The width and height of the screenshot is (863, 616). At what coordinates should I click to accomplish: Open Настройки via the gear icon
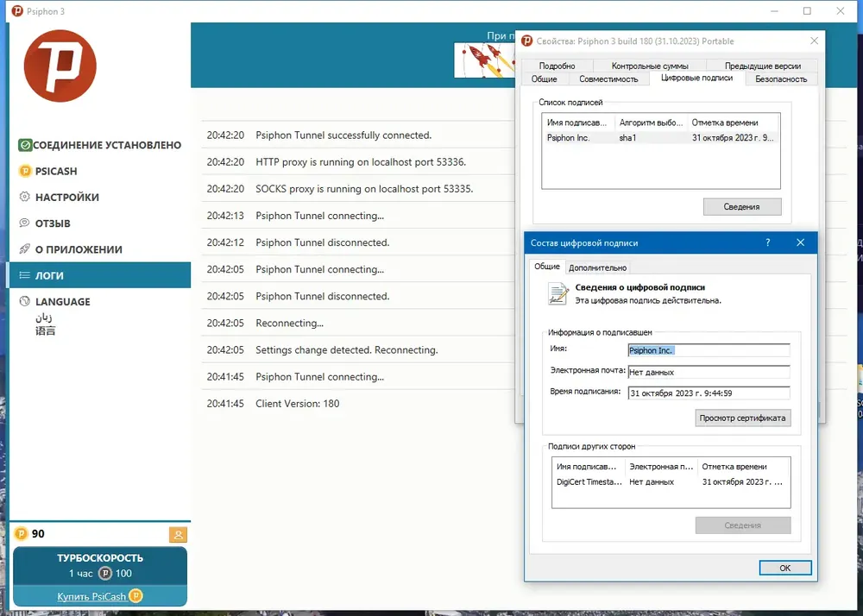(x=25, y=197)
